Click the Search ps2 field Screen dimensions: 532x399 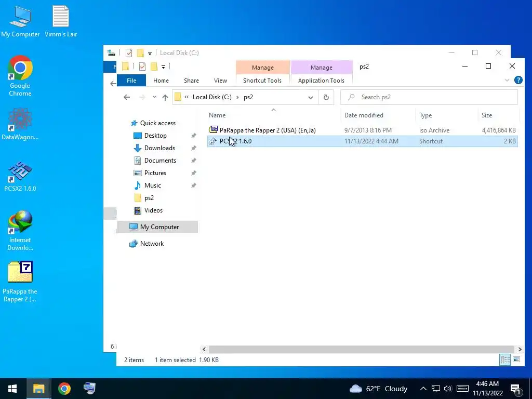429,97
